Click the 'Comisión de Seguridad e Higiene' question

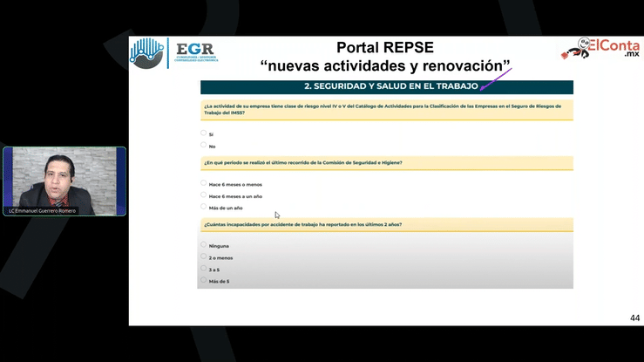pyautogui.click(x=303, y=163)
